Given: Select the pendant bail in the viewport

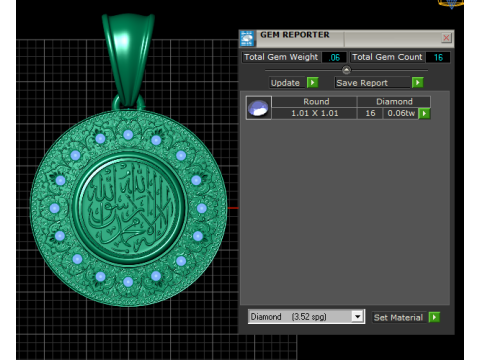Looking at the screenshot, I should point(128,60).
